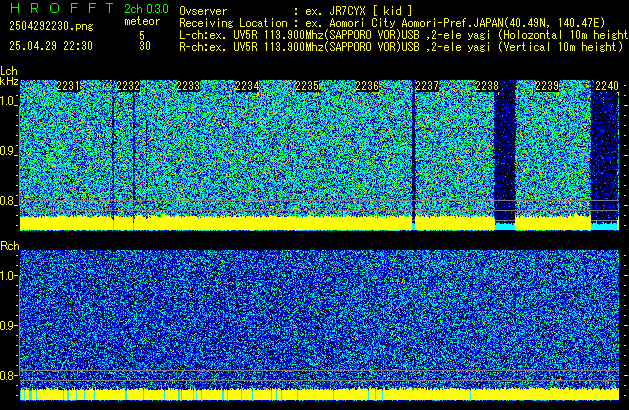Click the 2238 time marker
The height and width of the screenshot is (410, 629).
coord(487,86)
